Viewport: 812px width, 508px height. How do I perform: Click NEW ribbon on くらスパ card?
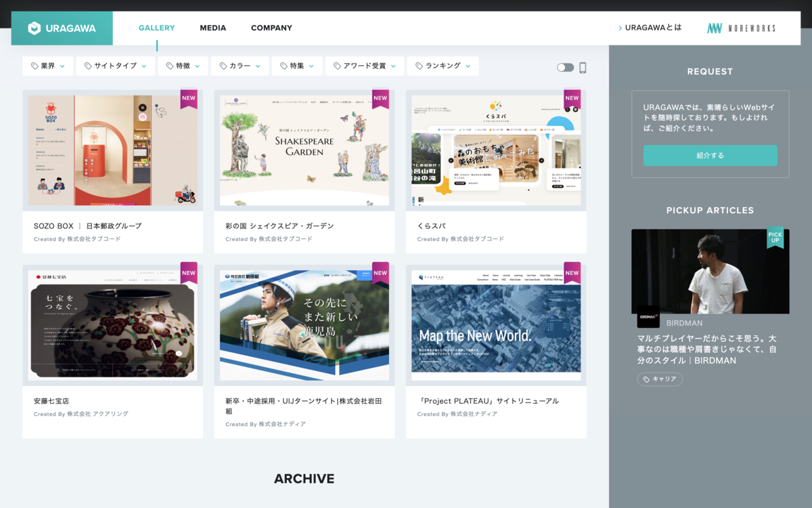(x=572, y=99)
